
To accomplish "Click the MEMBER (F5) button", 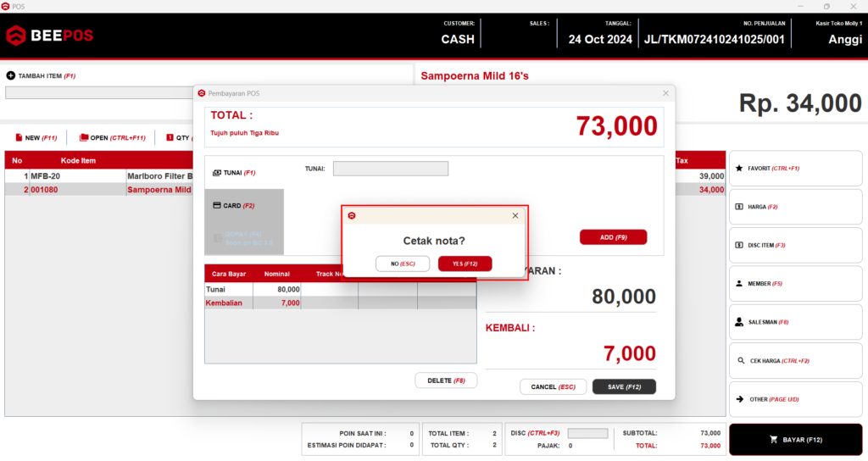I will click(795, 283).
